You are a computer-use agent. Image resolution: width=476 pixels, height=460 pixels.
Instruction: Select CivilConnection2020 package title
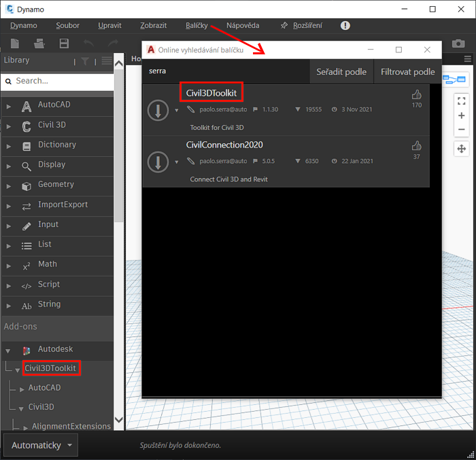pyautogui.click(x=224, y=145)
